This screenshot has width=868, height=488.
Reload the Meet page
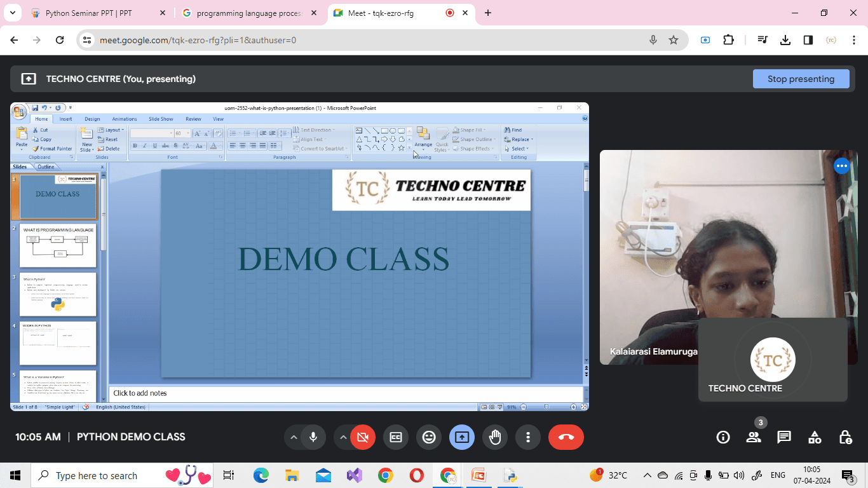tap(60, 40)
